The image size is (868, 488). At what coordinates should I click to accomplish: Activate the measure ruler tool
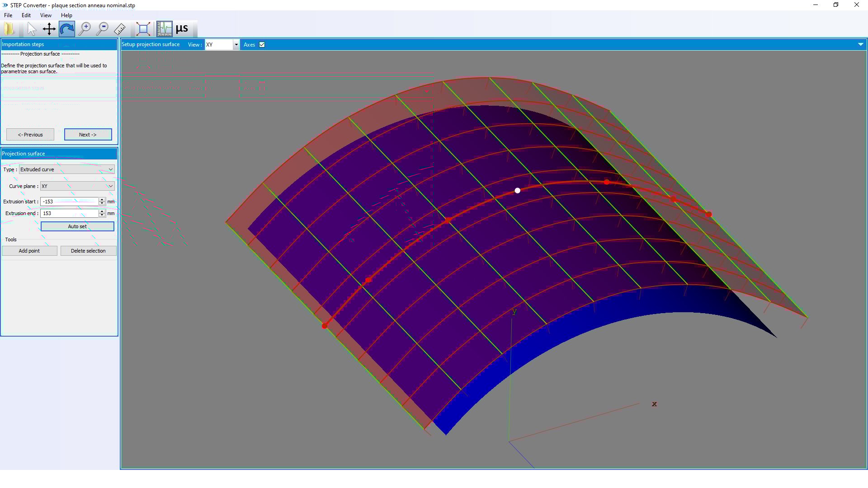pyautogui.click(x=120, y=28)
